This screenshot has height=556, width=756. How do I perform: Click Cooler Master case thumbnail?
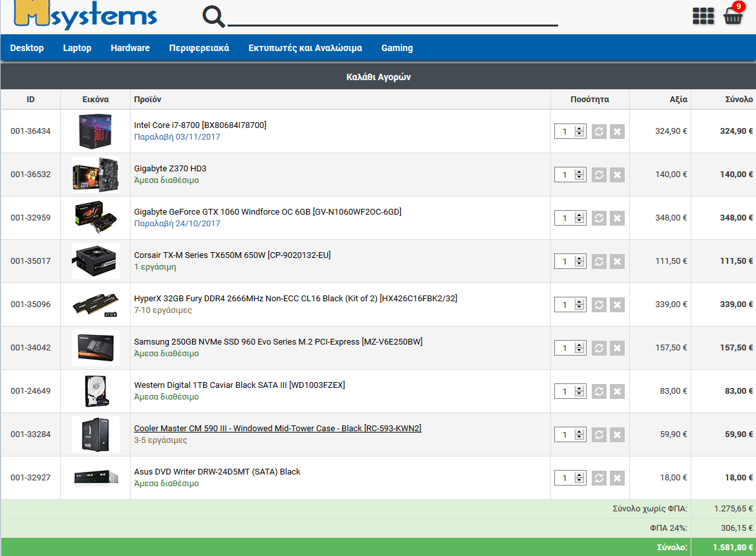coord(96,434)
